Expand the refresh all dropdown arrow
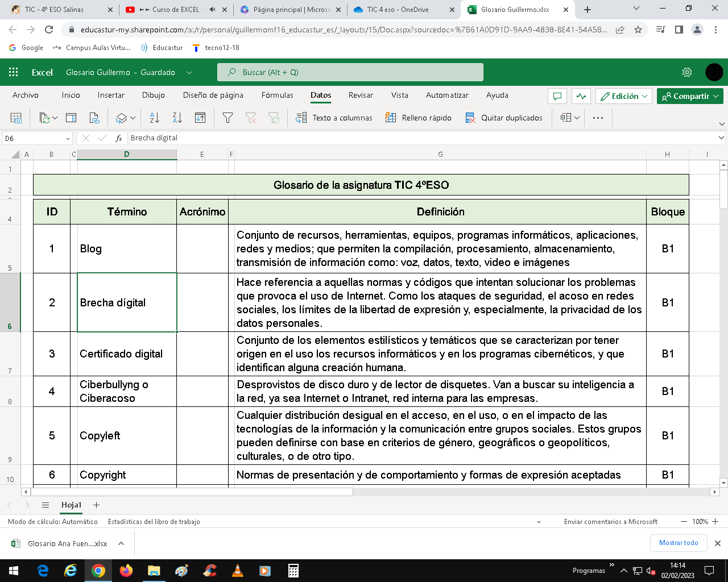The height and width of the screenshot is (582, 728). coord(55,118)
